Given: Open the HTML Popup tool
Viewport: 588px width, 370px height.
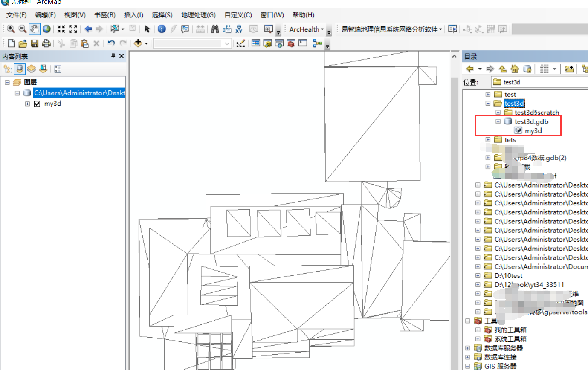Looking at the screenshot, I should click(185, 29).
